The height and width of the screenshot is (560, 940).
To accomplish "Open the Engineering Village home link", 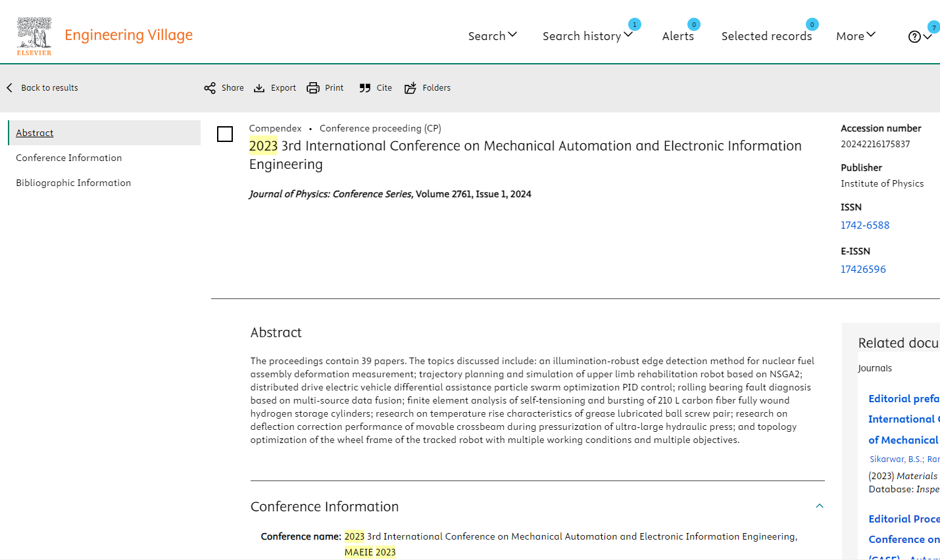I will (x=128, y=35).
